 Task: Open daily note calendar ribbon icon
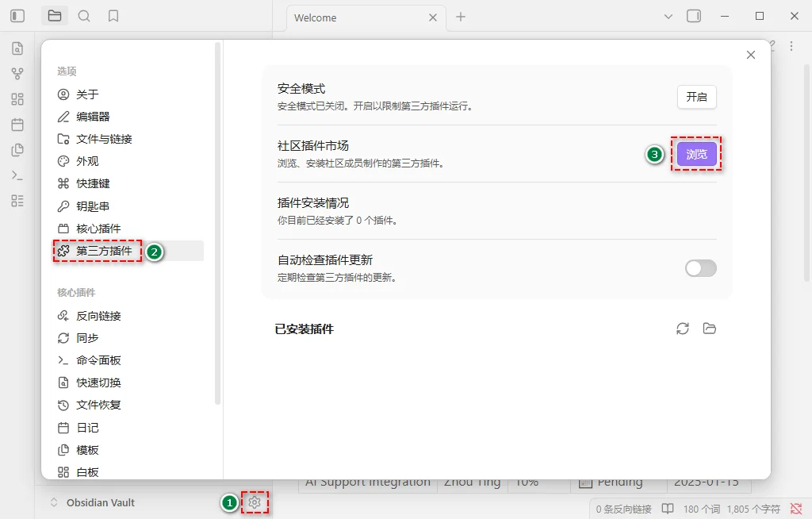[17, 125]
